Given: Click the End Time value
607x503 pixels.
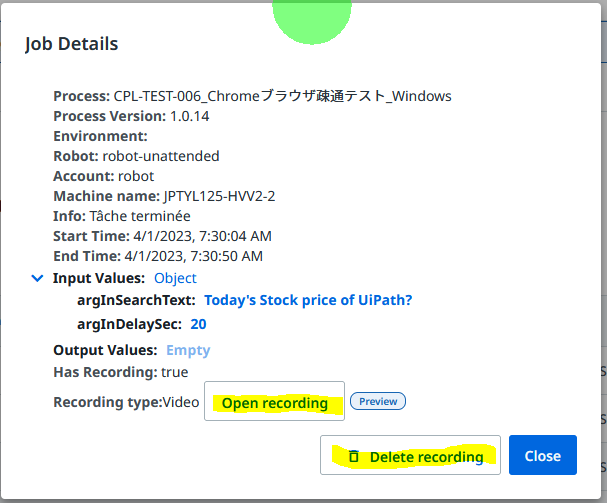Looking at the screenshot, I should (194, 256).
